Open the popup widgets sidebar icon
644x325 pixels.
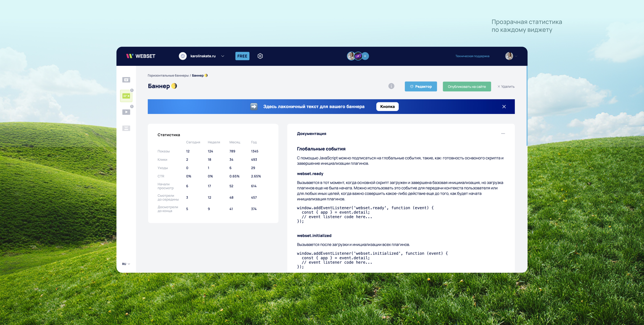point(126,80)
